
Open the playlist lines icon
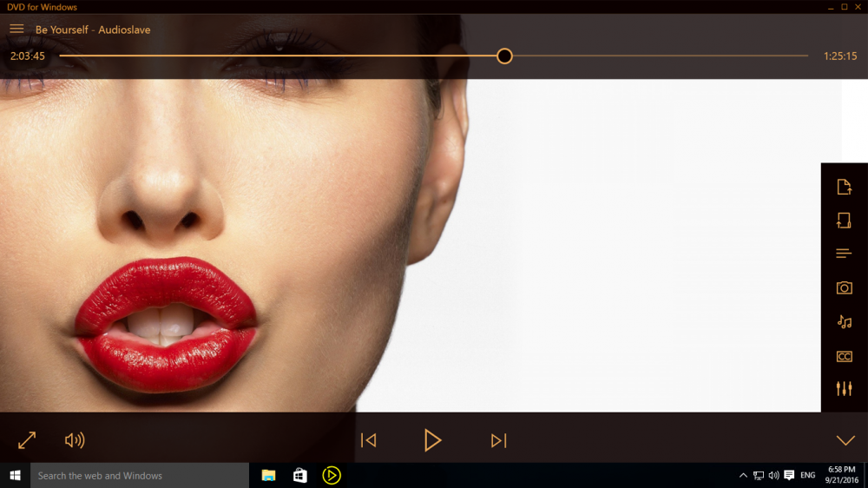[x=844, y=254]
